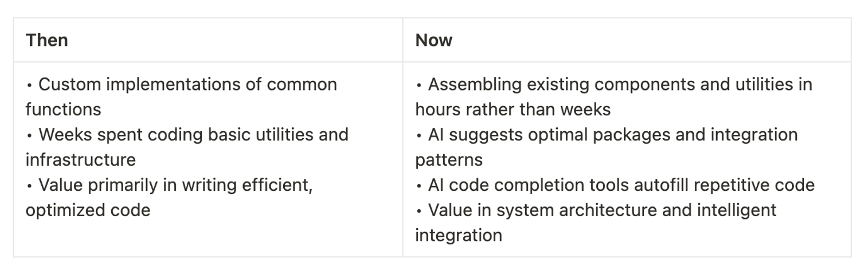The height and width of the screenshot is (278, 868).
Task: Select the "hours rather than weeks" text
Action: [x=513, y=109]
